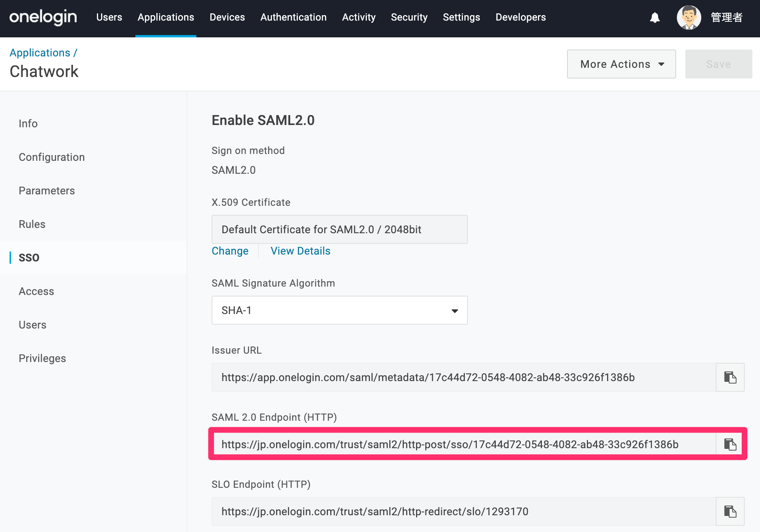The width and height of the screenshot is (760, 532).
Task: Copy the SLO Endpoint URL
Action: [730, 511]
